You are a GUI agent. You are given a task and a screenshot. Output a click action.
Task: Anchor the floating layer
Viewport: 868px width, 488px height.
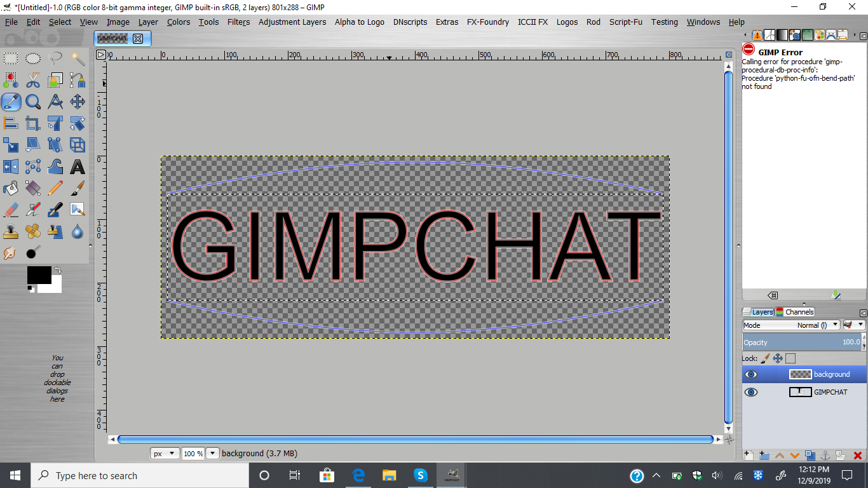[x=825, y=456]
